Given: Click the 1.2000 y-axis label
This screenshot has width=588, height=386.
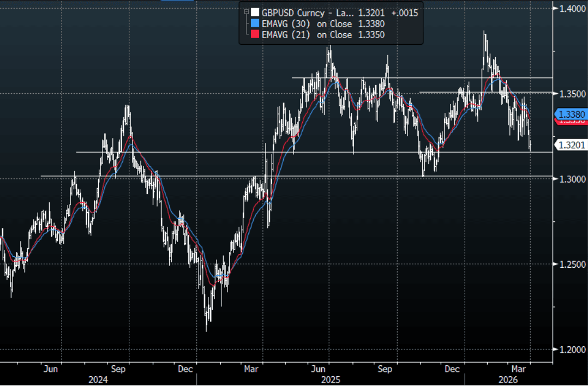Looking at the screenshot, I should (570, 349).
